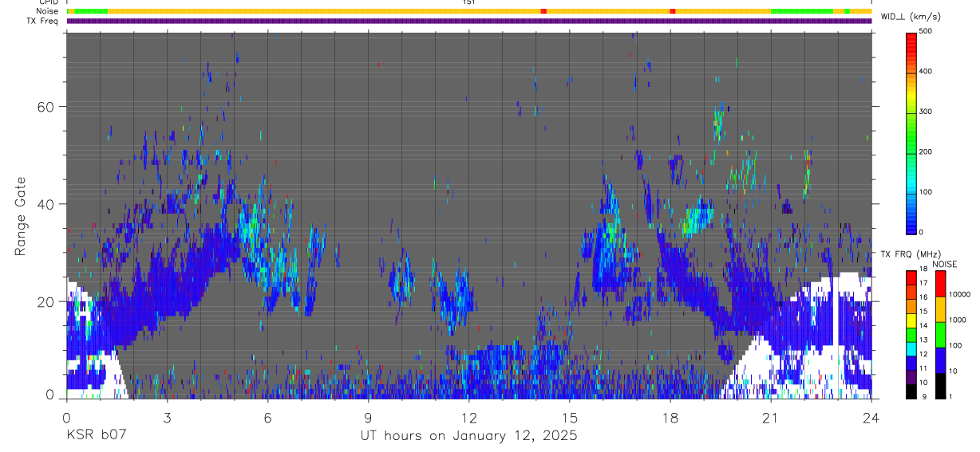
Task: Click the 'Range Gate' y-axis label
Action: click(x=22, y=216)
